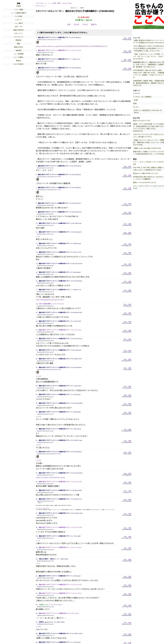164x644 pixels.
Task: Click the avatar icon in post 25
Action: tap(37, 372)
